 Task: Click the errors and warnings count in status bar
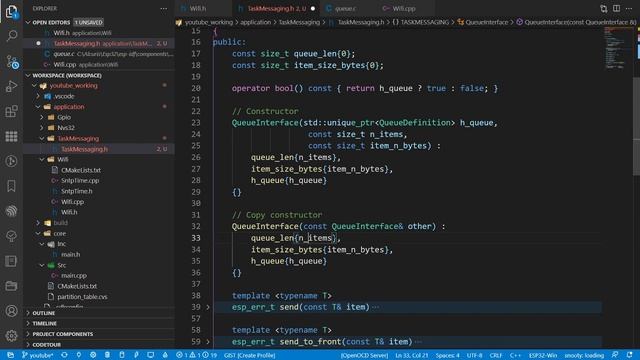point(196,355)
